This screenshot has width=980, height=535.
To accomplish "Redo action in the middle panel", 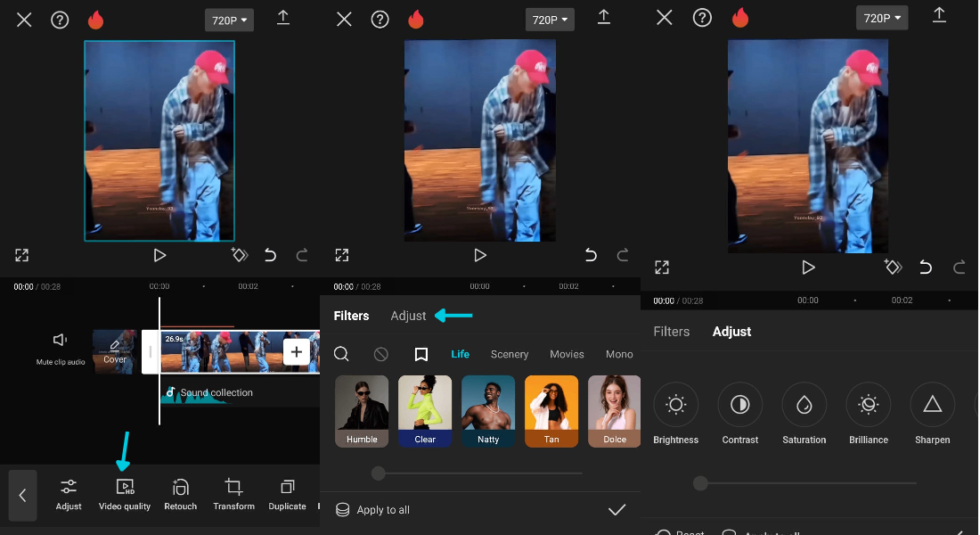I will [x=623, y=255].
